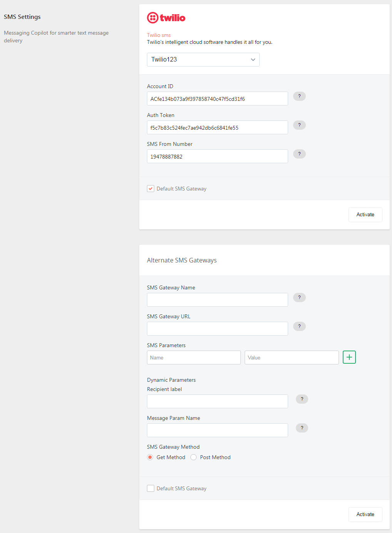Screen dimensions: 392x533
Task: Select Post Method radio button
Action: pos(193,457)
